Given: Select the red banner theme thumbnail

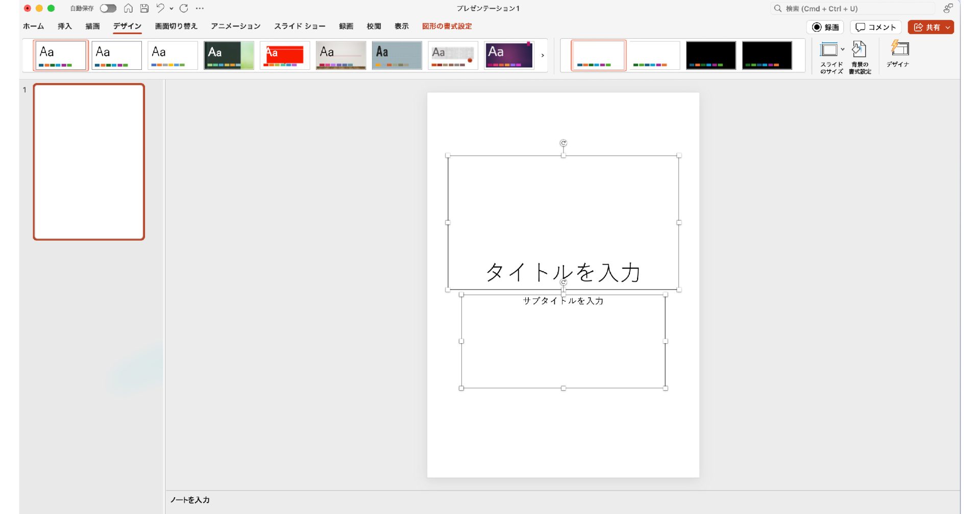Looking at the screenshot, I should pyautogui.click(x=285, y=55).
